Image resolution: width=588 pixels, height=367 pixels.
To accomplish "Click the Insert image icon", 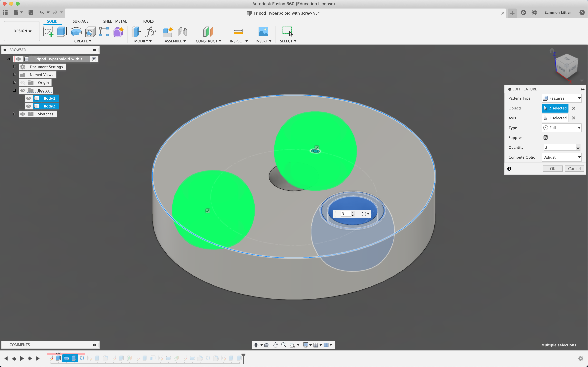I will [x=263, y=32].
